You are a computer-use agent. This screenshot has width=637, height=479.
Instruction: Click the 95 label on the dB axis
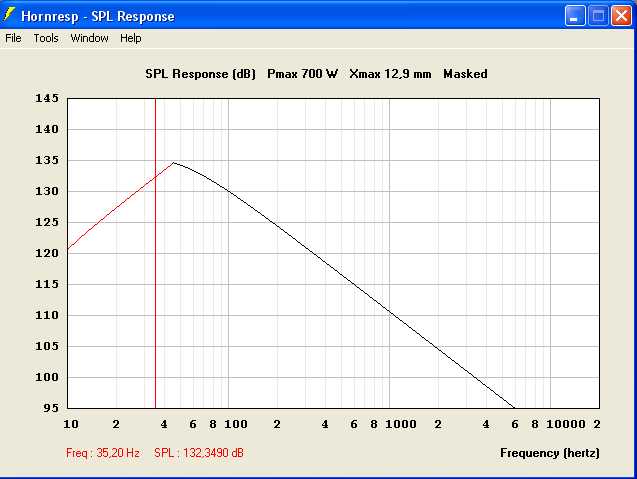pos(51,408)
